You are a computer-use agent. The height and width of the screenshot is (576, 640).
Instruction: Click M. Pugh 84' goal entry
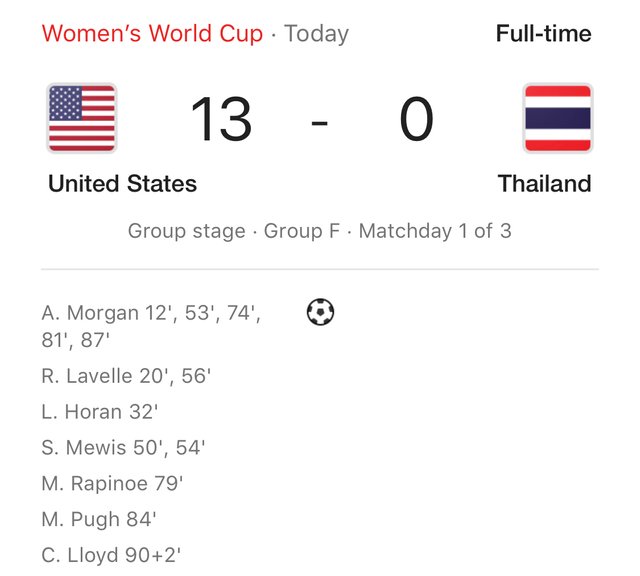tap(98, 520)
